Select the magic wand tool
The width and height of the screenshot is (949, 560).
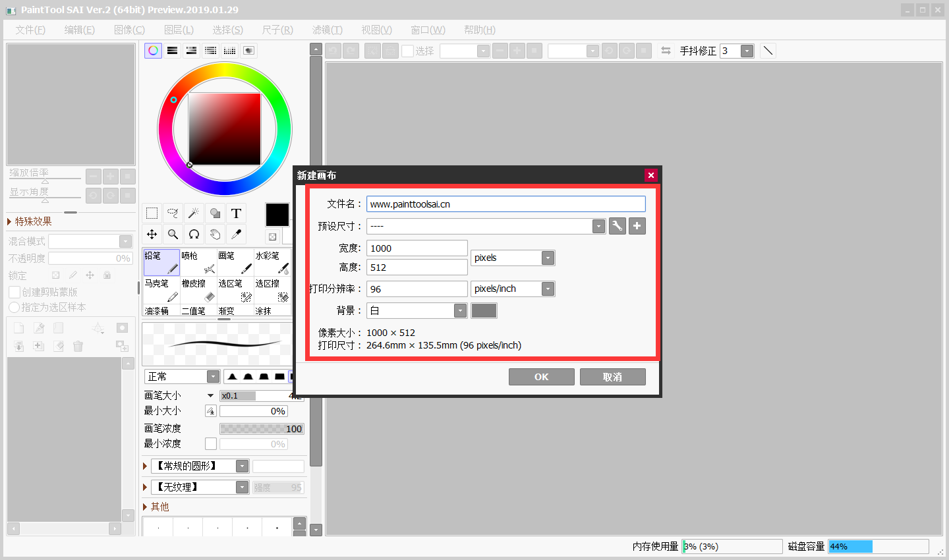[194, 213]
